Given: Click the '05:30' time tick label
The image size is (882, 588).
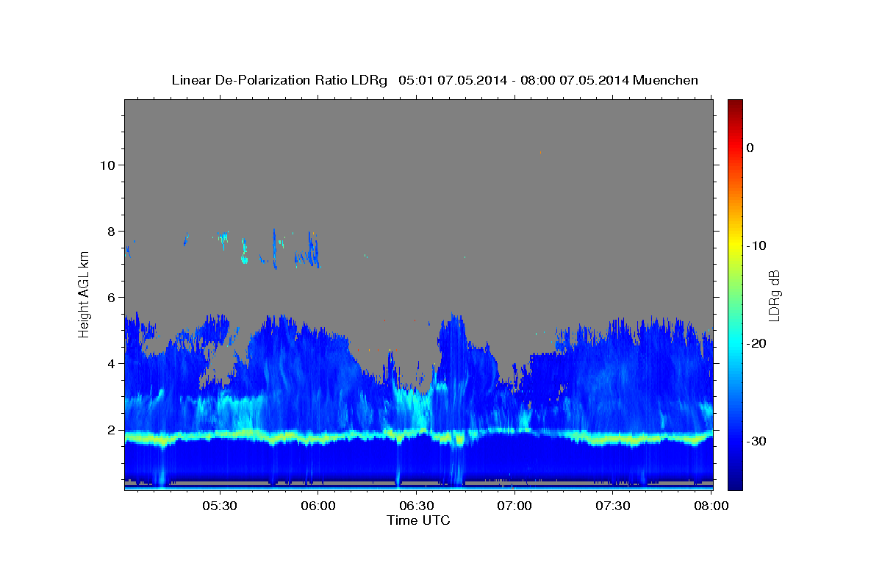Looking at the screenshot, I should 220,506.
